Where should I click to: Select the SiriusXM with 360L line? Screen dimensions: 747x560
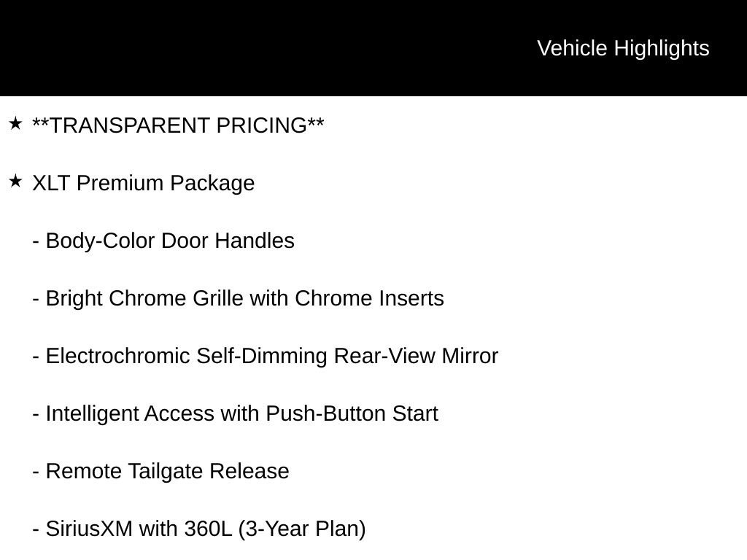click(199, 529)
